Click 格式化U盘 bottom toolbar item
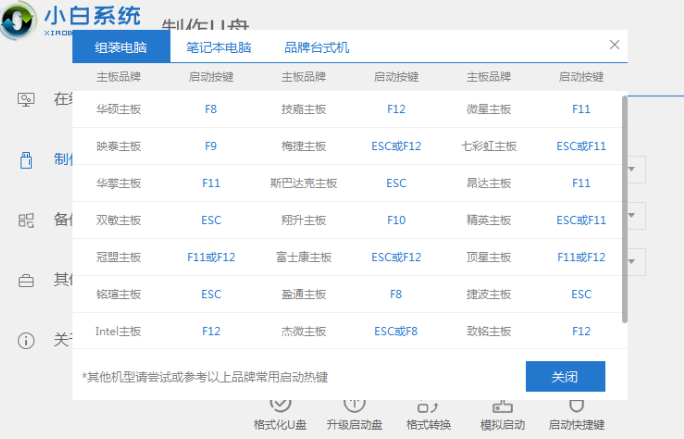This screenshot has width=684, height=439. 281,413
